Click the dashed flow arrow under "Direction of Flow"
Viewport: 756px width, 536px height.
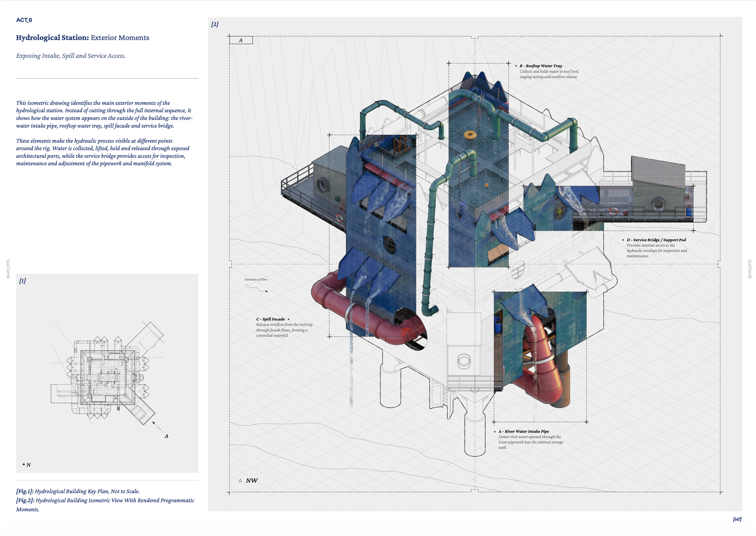[x=256, y=288]
